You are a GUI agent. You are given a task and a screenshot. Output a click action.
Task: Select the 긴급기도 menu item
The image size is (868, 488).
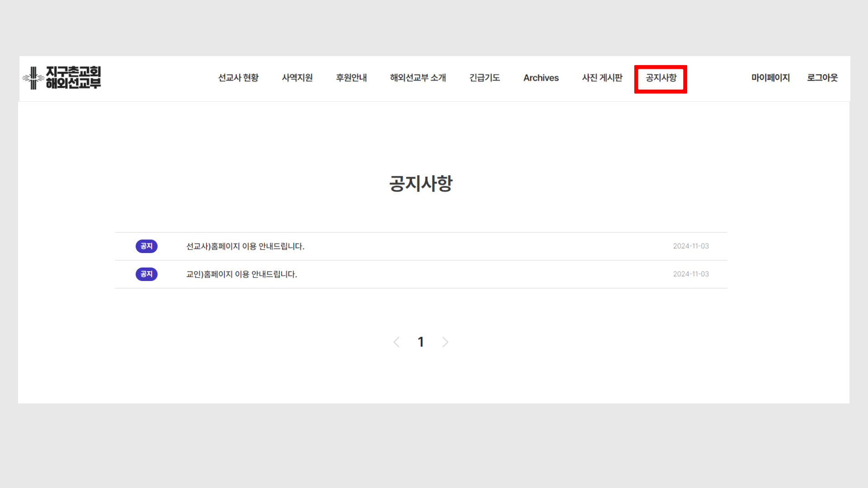[x=484, y=78]
